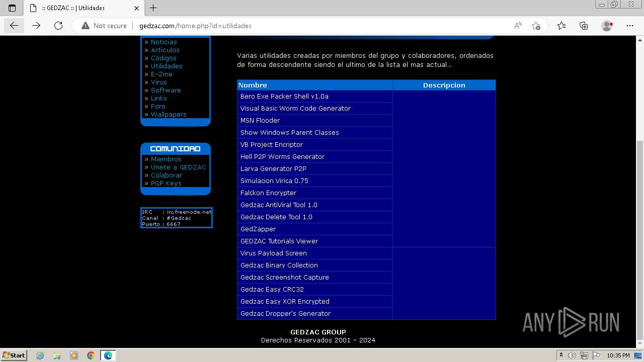Screen dimensions: 644x362
Task: Click the Nombre column header
Action: pos(315,85)
